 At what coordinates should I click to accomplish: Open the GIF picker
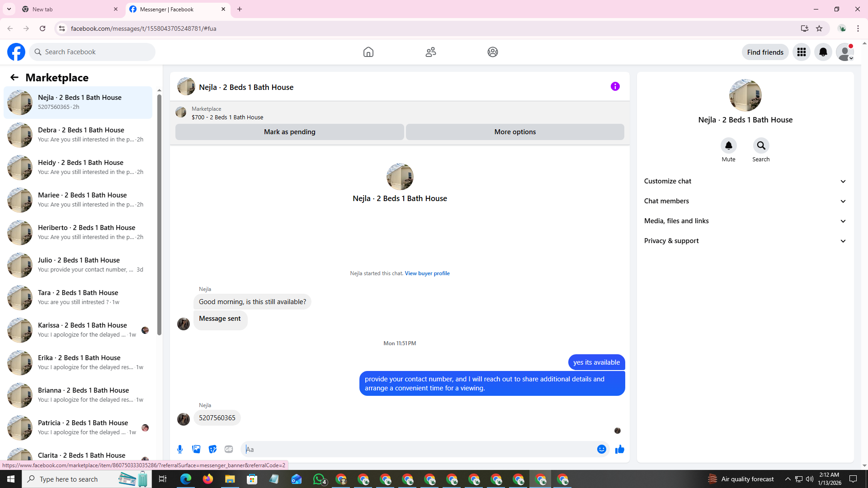click(x=229, y=449)
